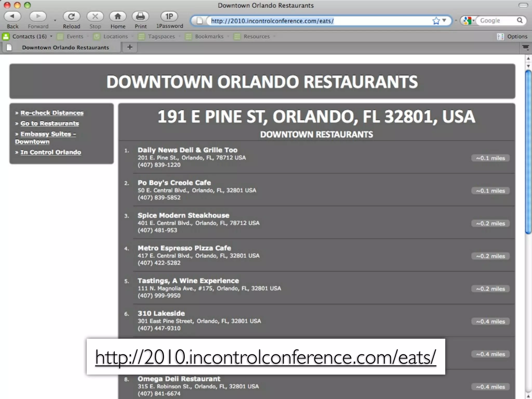Open the history dropdown next to Forward
Viewport: 532px width, 399px height.
coord(55,20)
